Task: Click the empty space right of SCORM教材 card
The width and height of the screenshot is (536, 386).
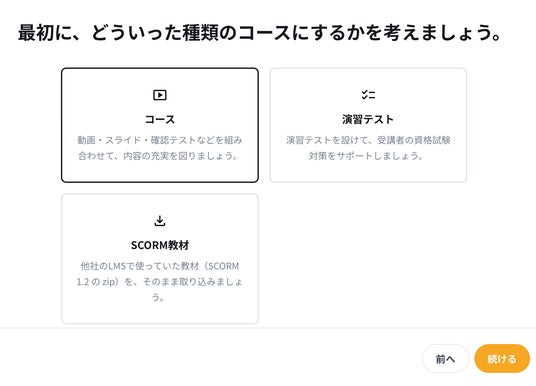Action: (368, 259)
